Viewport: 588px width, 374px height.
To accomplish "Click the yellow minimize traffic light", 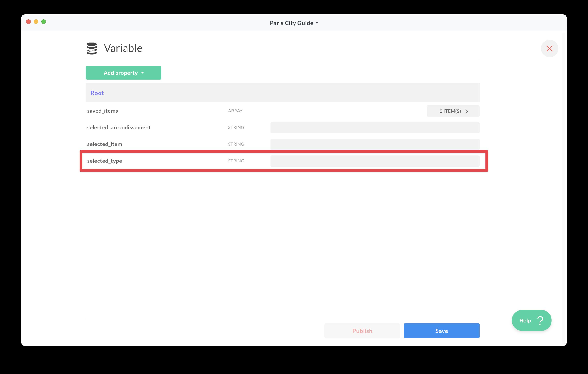I will pos(36,22).
